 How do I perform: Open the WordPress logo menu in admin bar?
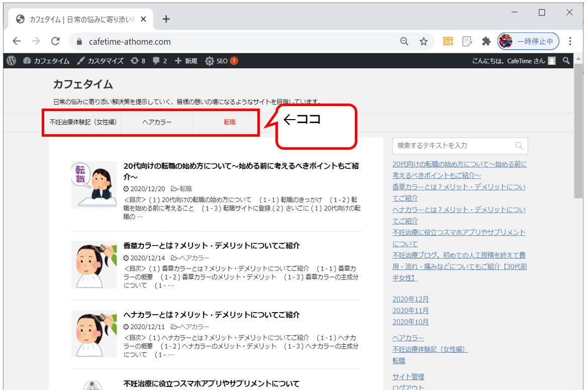click(11, 61)
